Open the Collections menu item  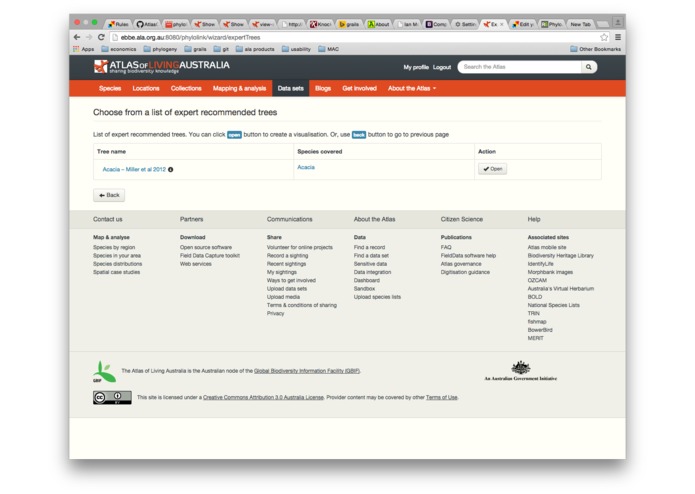click(186, 89)
